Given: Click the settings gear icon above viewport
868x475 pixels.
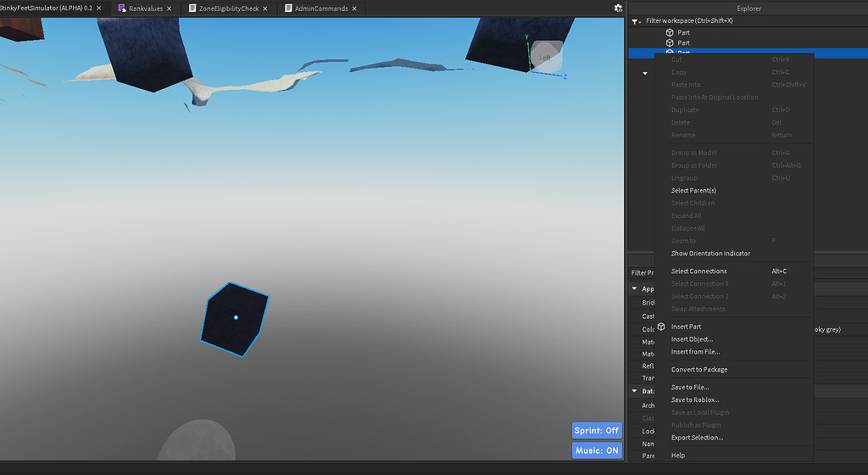Looking at the screenshot, I should pyautogui.click(x=618, y=8).
